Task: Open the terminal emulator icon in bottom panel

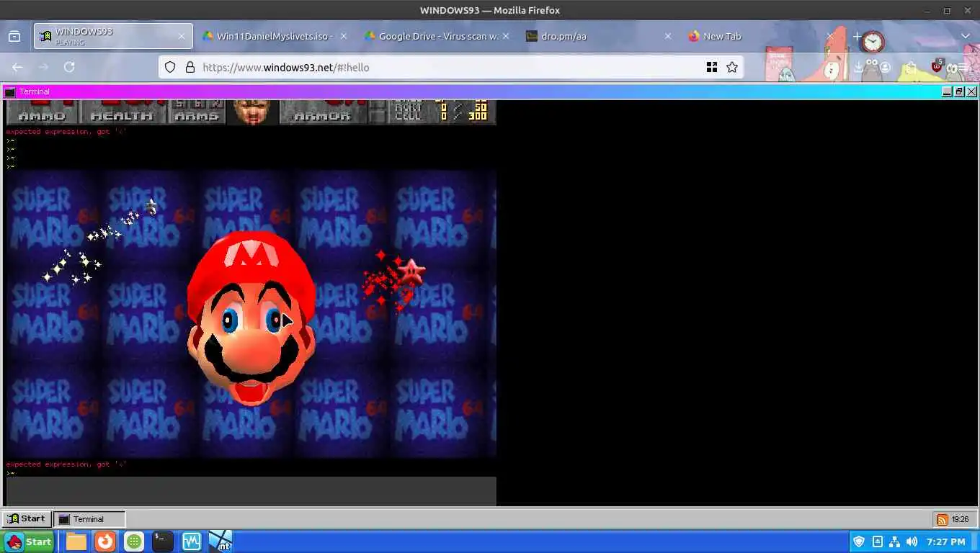Action: pyautogui.click(x=163, y=541)
